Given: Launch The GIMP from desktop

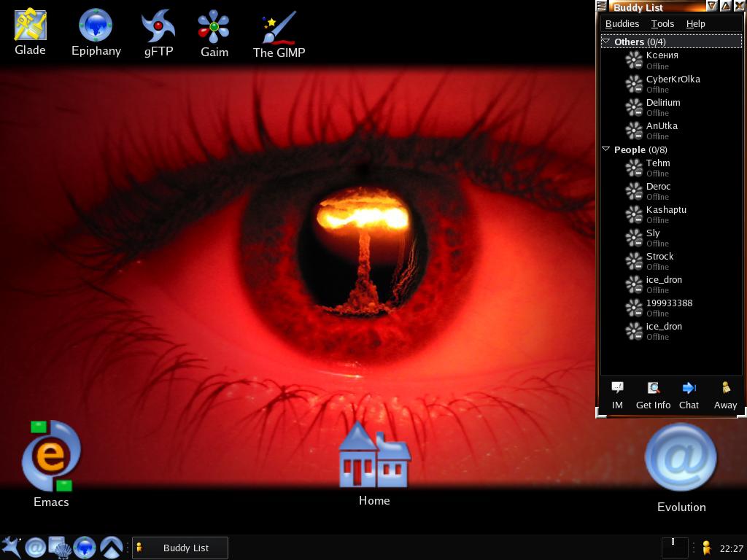Looking at the screenshot, I should coord(279,28).
